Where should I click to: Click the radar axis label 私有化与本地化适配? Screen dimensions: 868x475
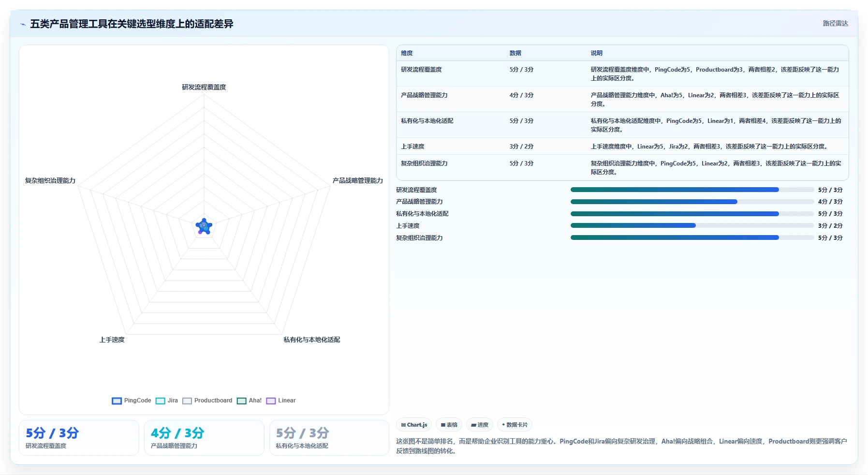[312, 340]
